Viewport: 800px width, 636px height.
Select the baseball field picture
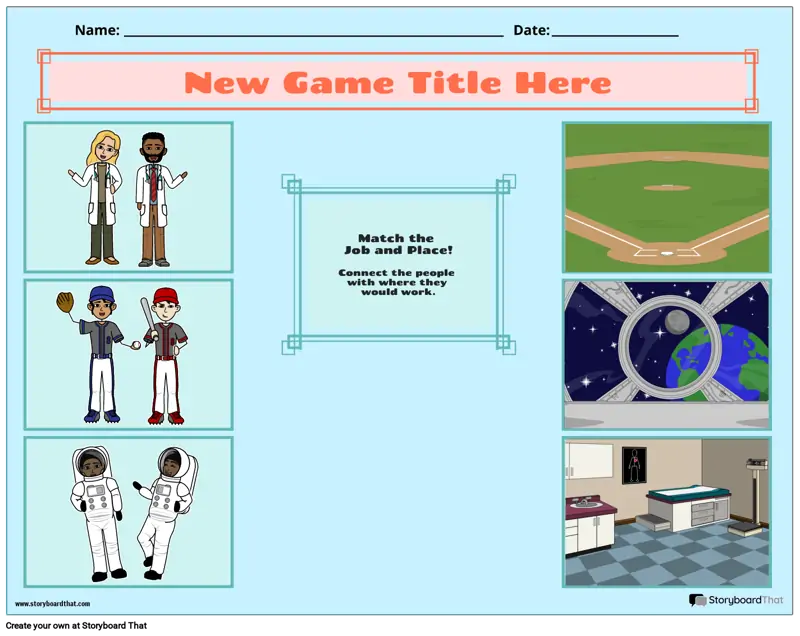(666, 197)
